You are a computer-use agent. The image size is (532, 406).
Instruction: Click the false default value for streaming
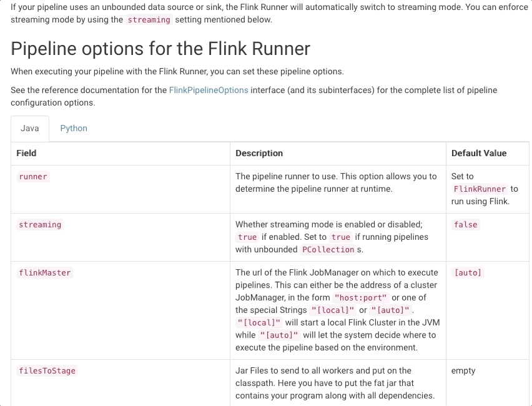point(466,225)
